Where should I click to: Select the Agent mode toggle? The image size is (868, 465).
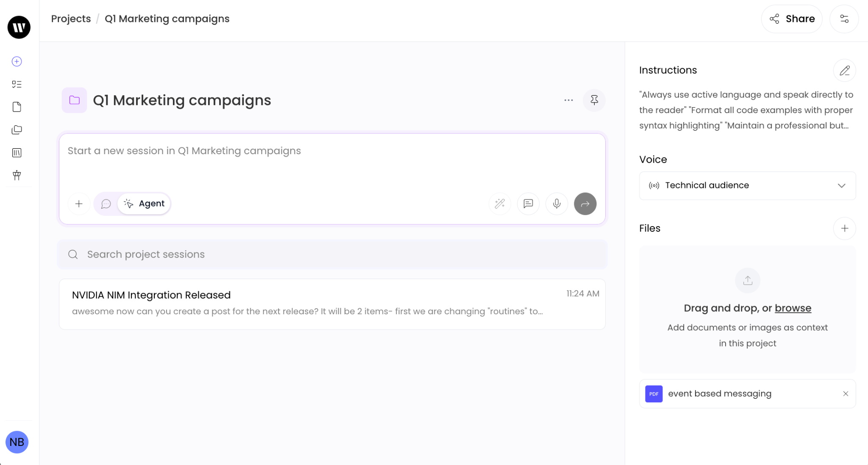point(144,204)
